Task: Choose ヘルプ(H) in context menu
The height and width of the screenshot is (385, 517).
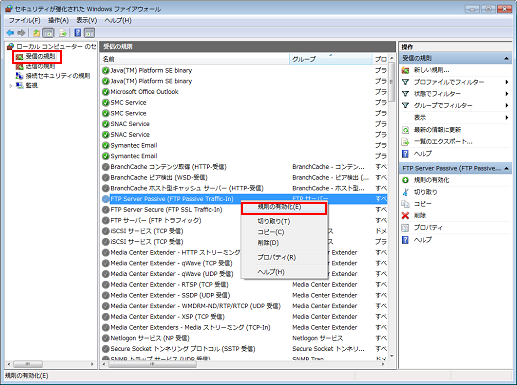Action: tap(284, 272)
